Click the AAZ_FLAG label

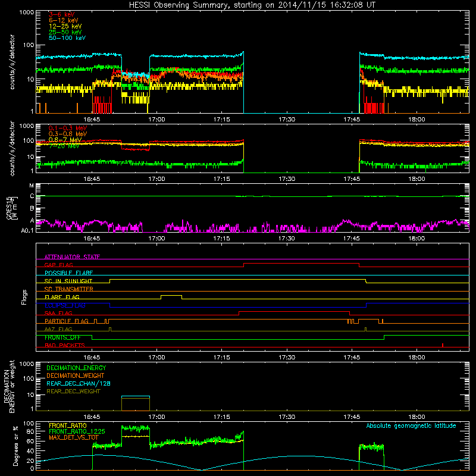58,329
